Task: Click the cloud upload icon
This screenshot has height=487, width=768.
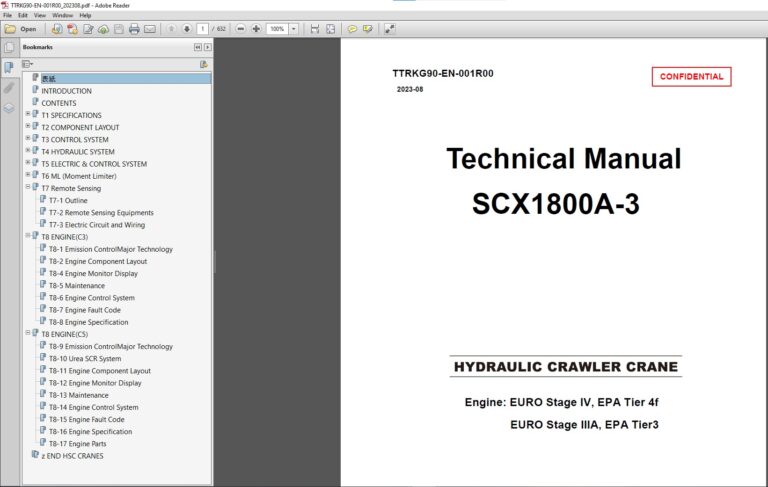Action: (x=103, y=29)
